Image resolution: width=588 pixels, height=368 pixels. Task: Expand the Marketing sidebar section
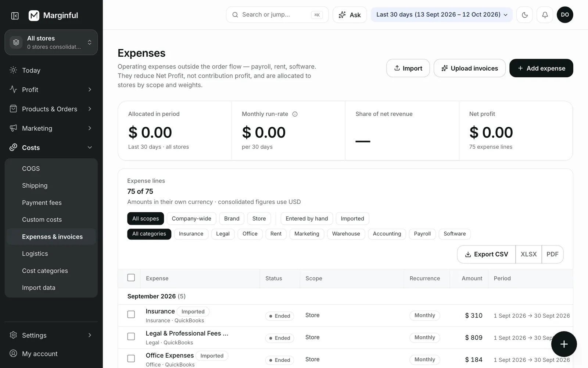(51, 128)
